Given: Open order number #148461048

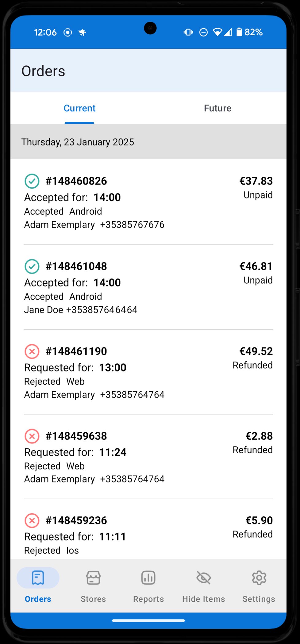Looking at the screenshot, I should (76, 266).
